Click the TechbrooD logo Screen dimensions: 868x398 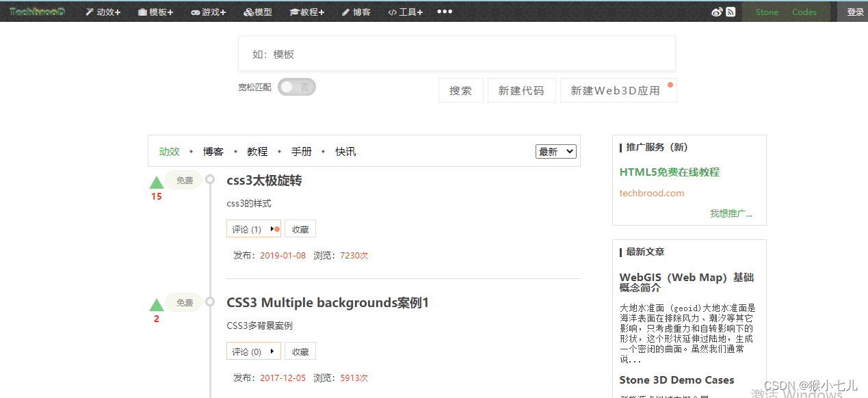tap(37, 12)
